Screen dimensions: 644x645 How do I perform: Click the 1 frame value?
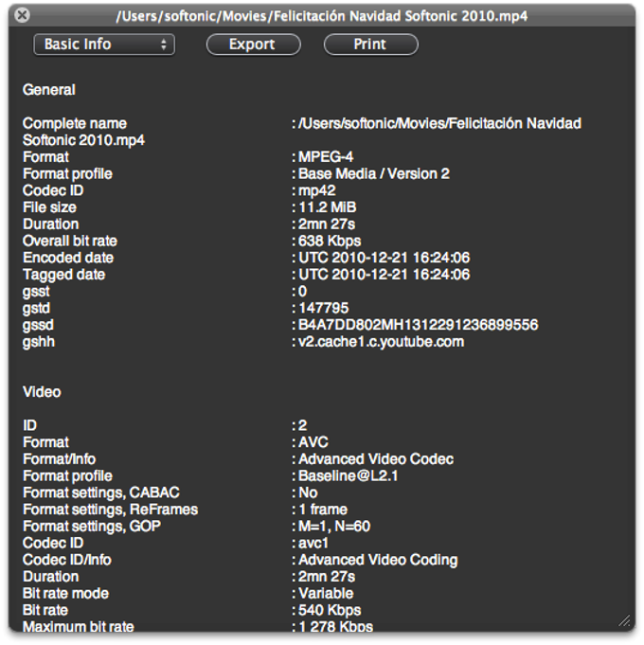[x=323, y=510]
